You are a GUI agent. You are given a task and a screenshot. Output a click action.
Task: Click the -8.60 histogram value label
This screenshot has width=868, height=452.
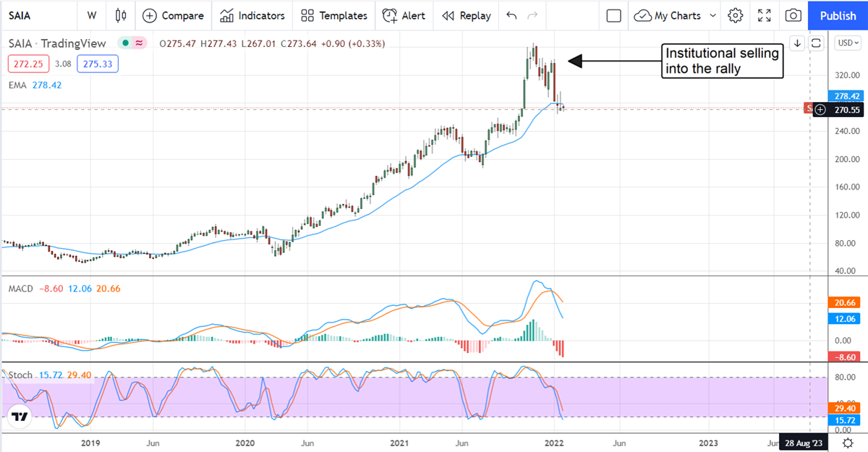tap(846, 357)
